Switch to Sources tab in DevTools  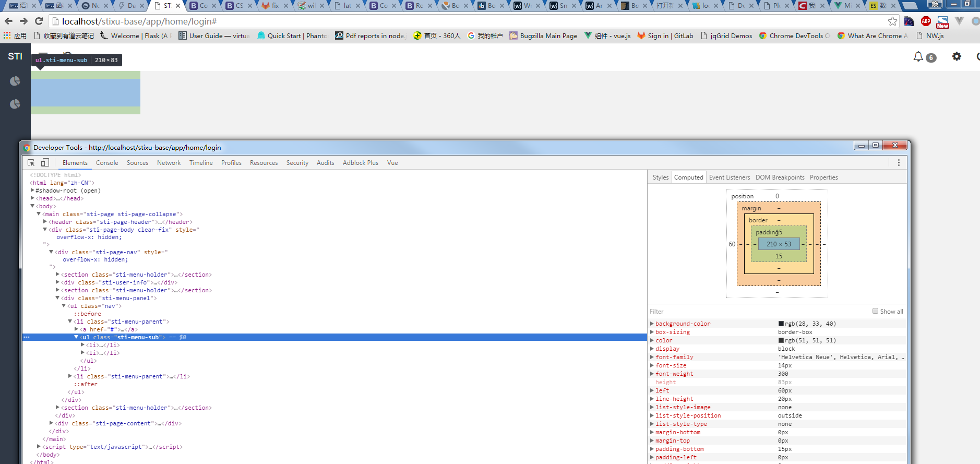click(138, 163)
